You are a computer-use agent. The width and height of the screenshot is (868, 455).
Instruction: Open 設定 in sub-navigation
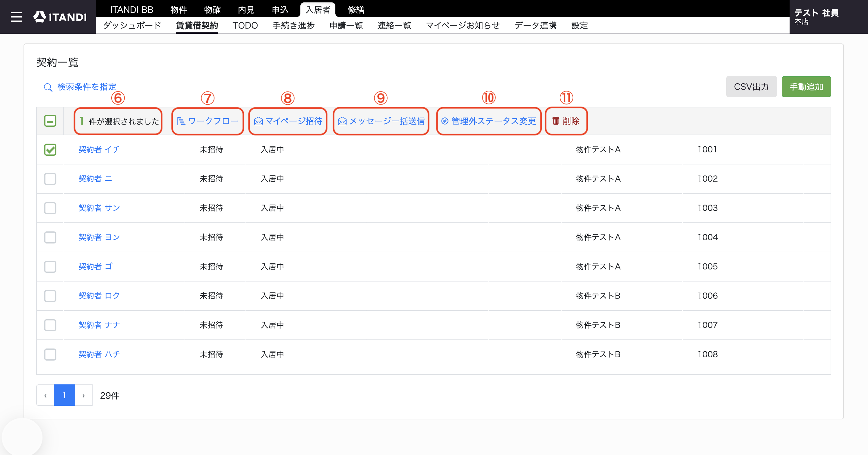[580, 25]
